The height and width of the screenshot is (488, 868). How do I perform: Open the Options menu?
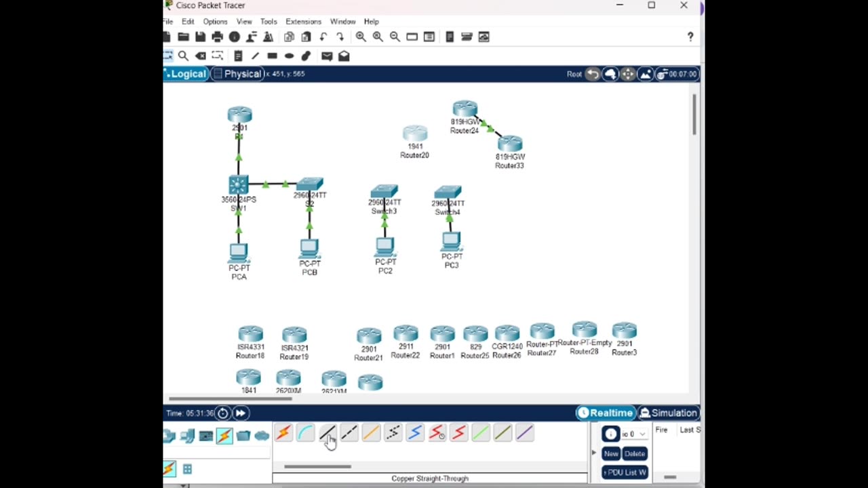pos(215,22)
